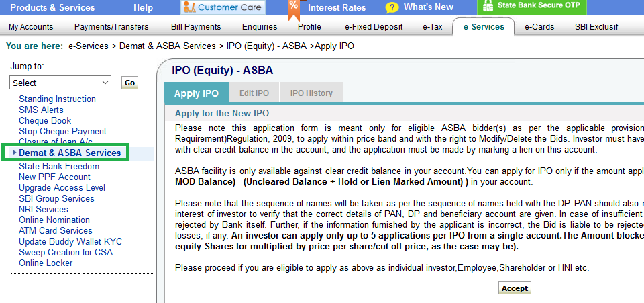Screen dimensions: 644x303
Task: Switch to the Edit IPO tab
Action: pyautogui.click(x=254, y=93)
